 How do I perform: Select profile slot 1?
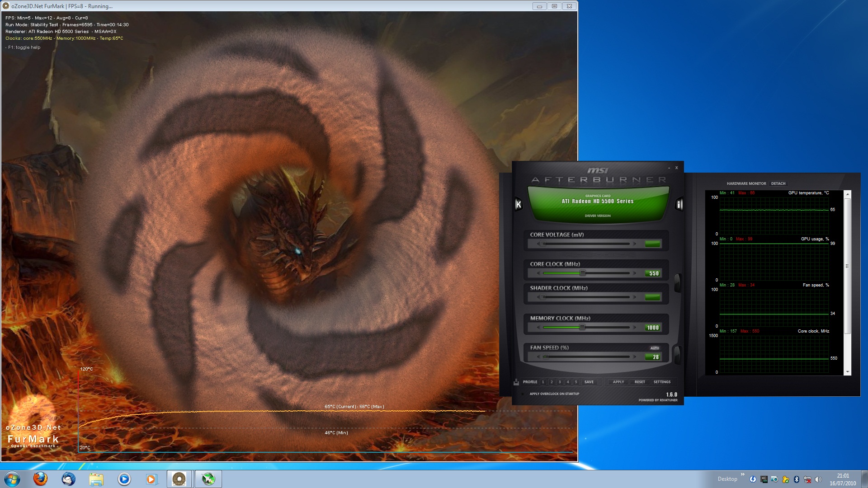(x=543, y=382)
